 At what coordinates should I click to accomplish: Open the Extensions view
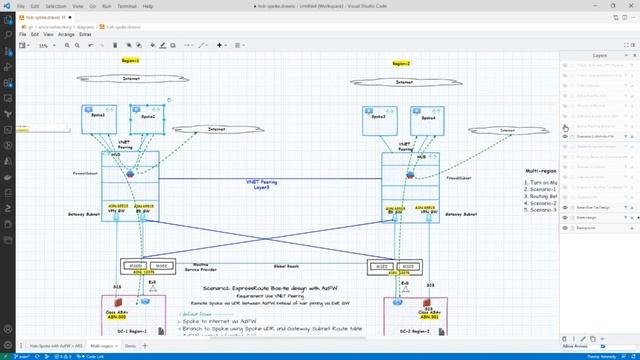point(8,83)
